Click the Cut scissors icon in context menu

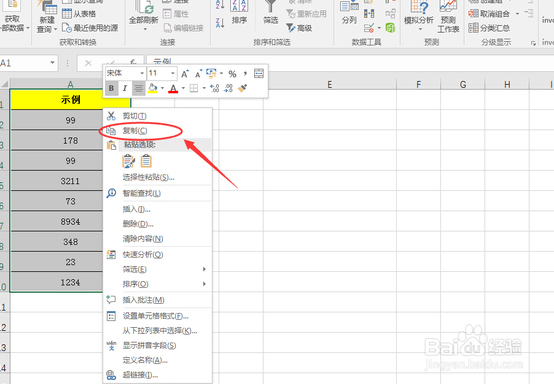(x=111, y=116)
